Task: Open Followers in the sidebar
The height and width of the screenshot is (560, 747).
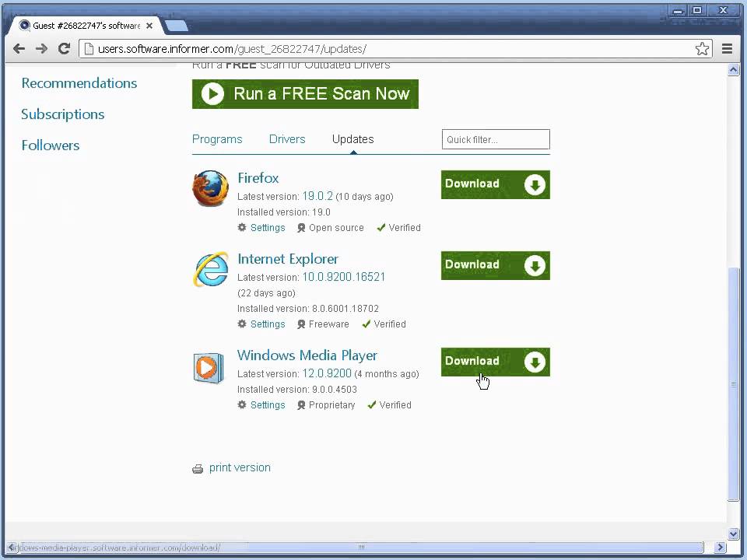Action: coord(51,145)
